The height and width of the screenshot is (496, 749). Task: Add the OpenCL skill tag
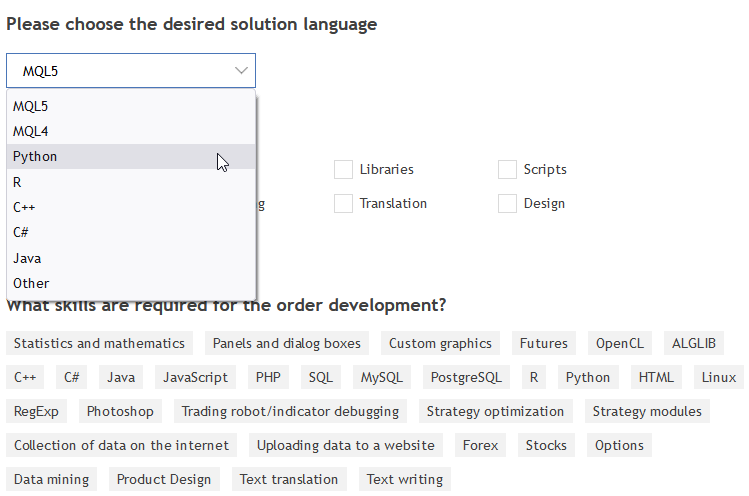pos(620,343)
